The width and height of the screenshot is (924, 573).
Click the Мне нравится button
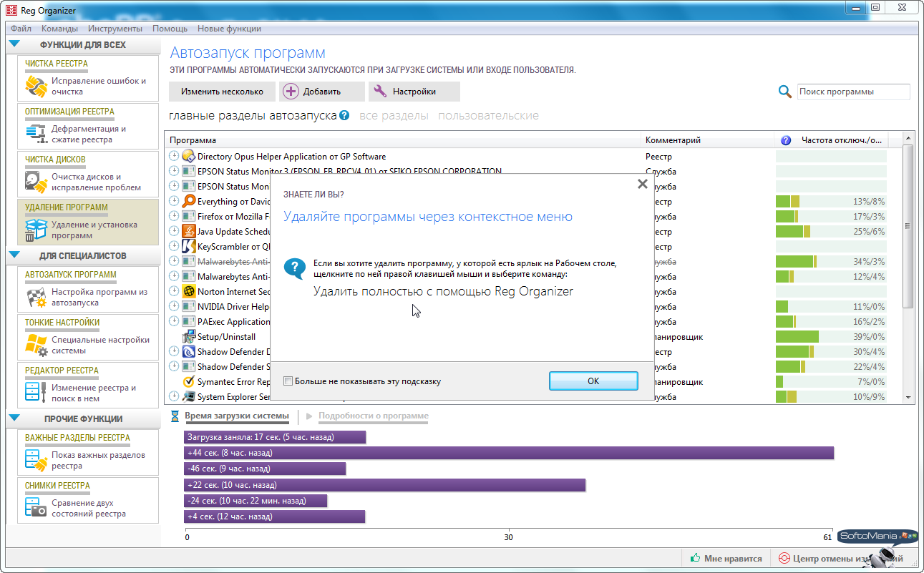point(726,558)
